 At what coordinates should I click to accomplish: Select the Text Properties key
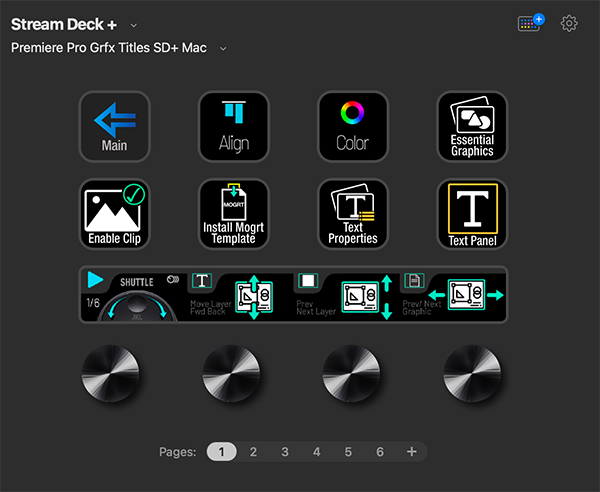pyautogui.click(x=353, y=214)
